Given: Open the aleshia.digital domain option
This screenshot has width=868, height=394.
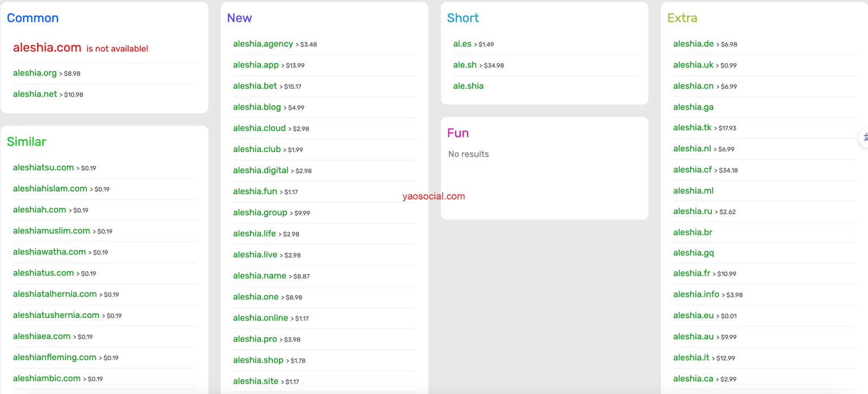Looking at the screenshot, I should click(260, 170).
